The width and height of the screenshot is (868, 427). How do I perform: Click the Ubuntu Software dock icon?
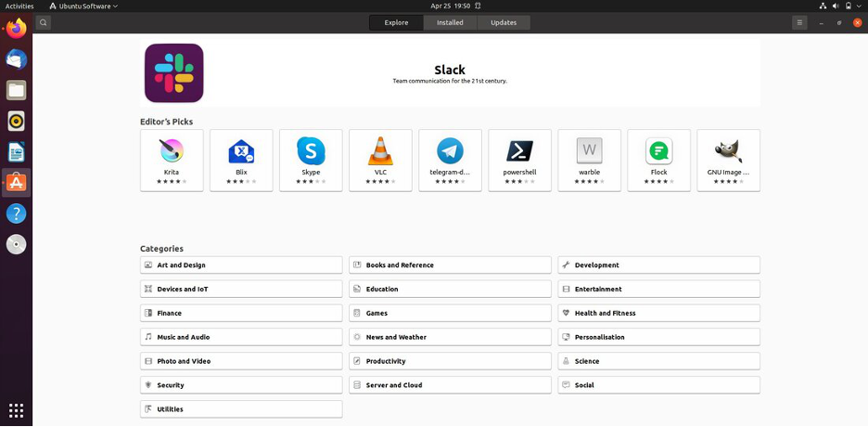(16, 182)
